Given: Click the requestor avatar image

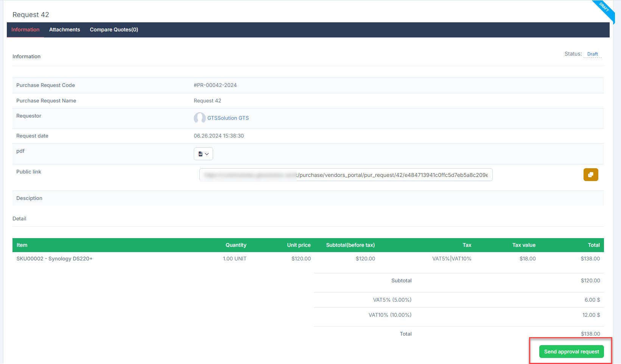Looking at the screenshot, I should pos(199,118).
